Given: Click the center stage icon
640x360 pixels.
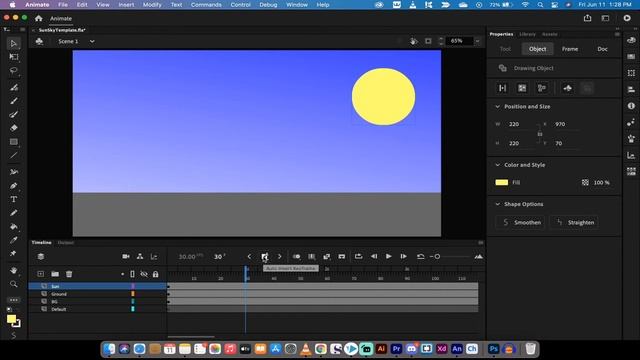Looking at the screenshot, I should tap(428, 41).
